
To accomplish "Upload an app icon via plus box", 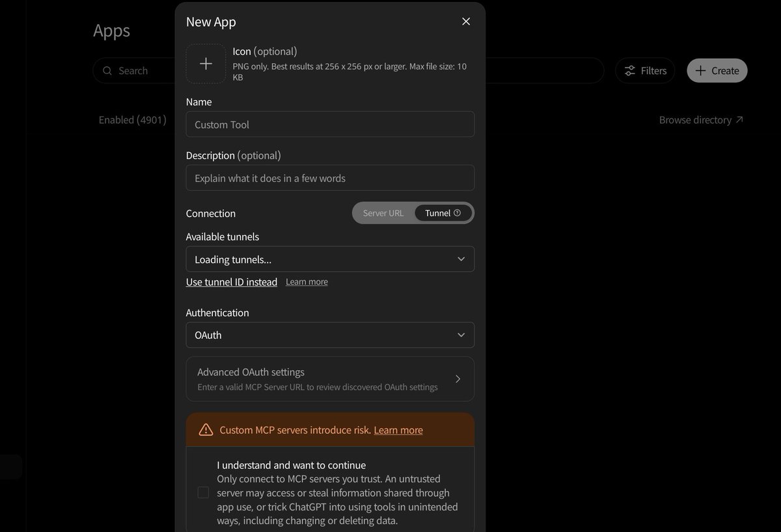I will (206, 64).
